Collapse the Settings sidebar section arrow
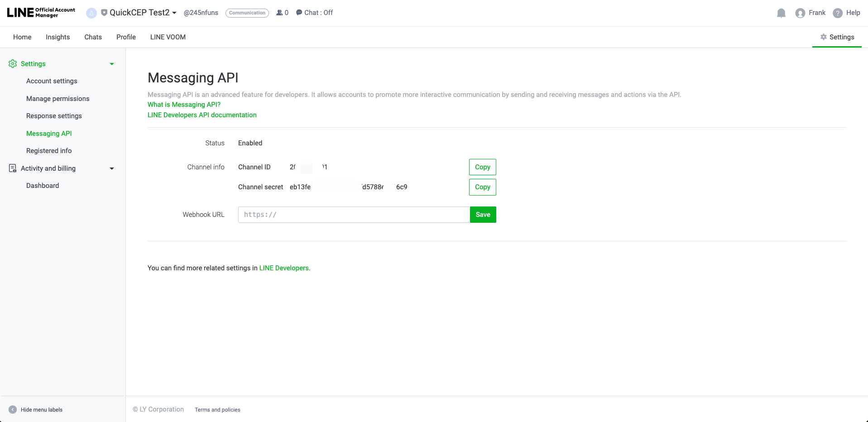 coord(112,64)
